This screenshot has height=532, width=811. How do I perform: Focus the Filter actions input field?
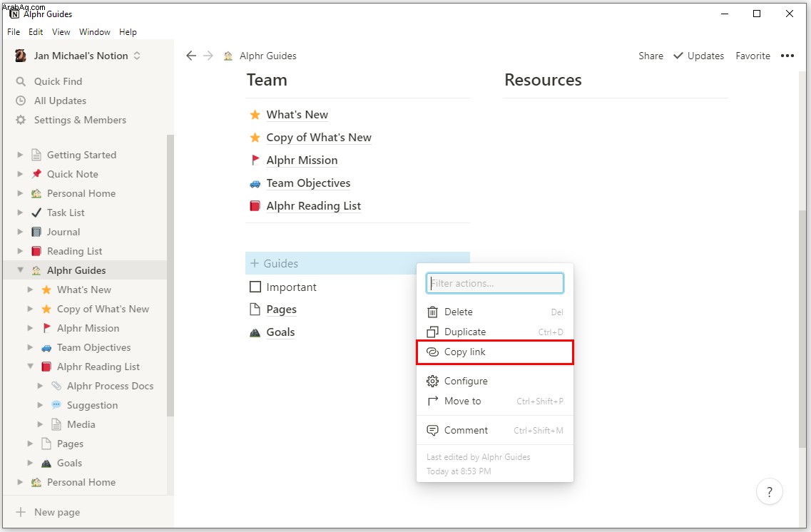[x=495, y=283]
